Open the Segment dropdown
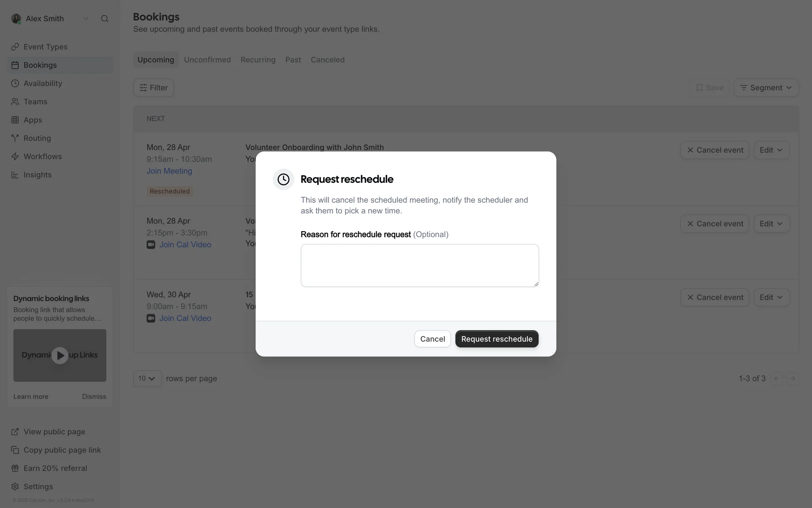This screenshot has width=812, height=508. (766, 88)
